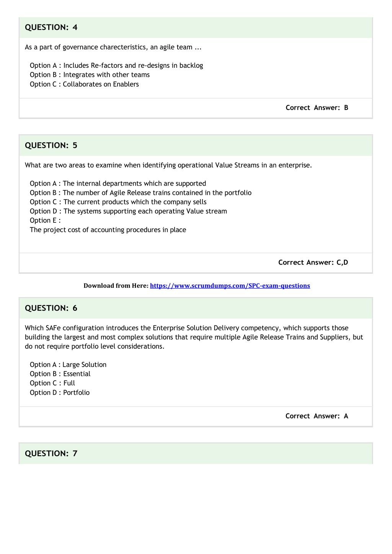Select Option D Portfolio
This screenshot has height=554, width=392.
(x=60, y=392)
